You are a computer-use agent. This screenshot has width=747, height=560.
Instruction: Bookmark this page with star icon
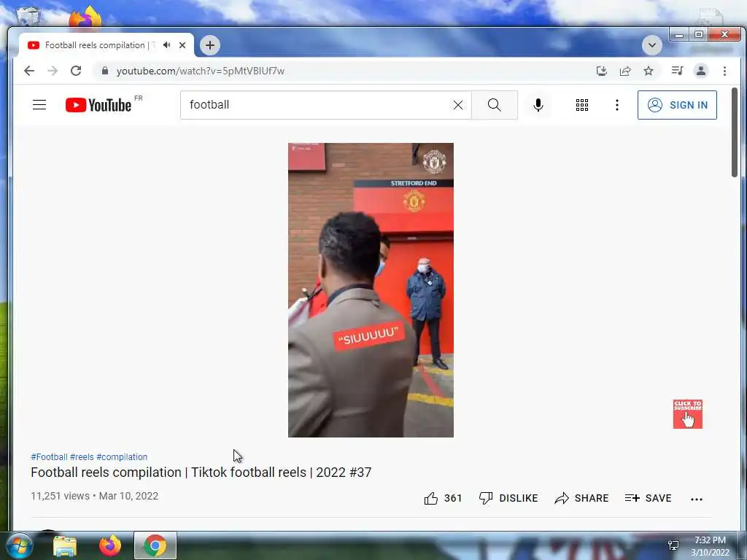pos(649,71)
